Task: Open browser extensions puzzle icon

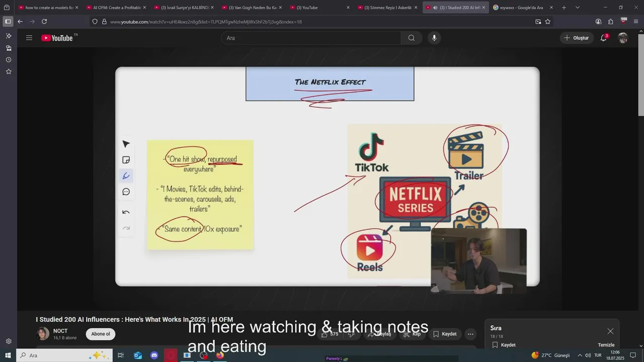Action: point(610,22)
